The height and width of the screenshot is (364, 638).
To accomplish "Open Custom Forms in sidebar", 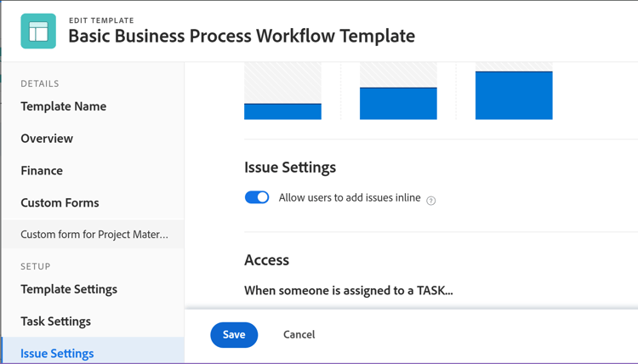I will coord(60,202).
